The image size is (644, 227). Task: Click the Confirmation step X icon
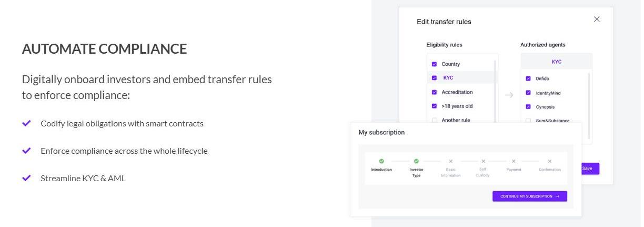(550, 161)
